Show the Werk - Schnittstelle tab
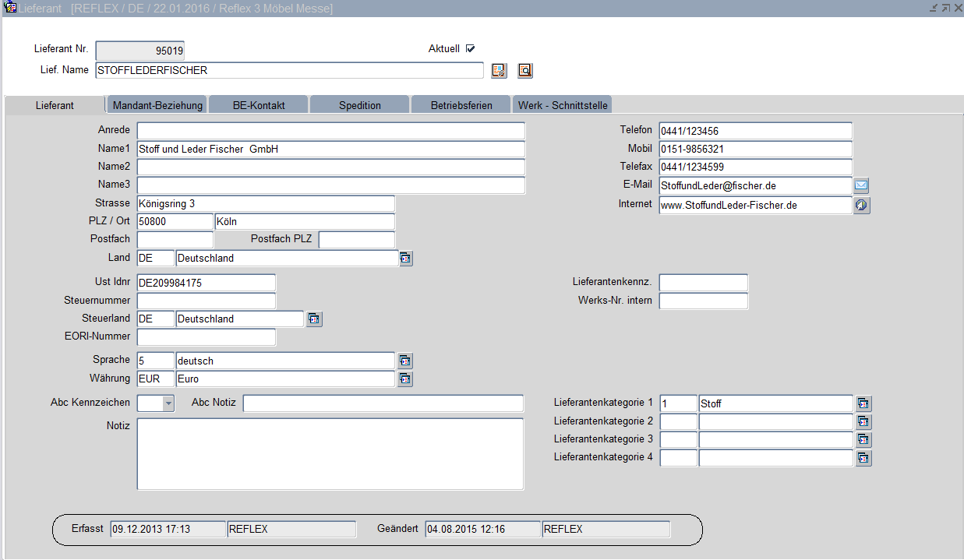964x560 pixels. tap(562, 105)
